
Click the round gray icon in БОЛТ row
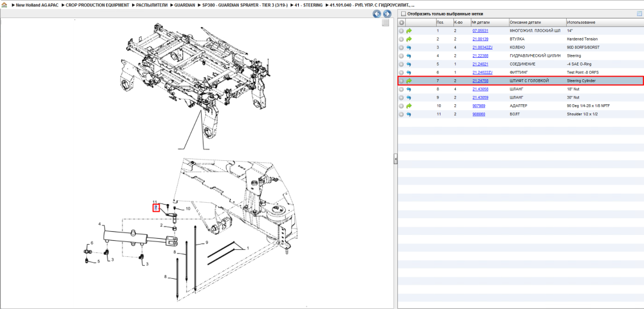(402, 114)
